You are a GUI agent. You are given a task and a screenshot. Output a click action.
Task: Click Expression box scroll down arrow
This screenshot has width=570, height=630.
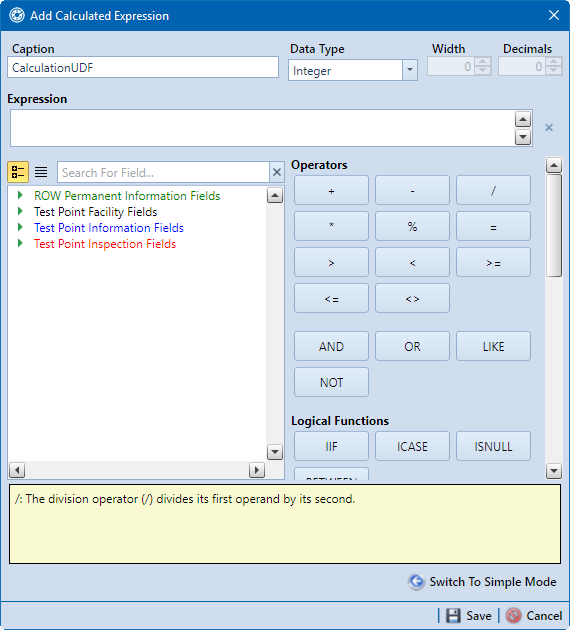pyautogui.click(x=523, y=137)
